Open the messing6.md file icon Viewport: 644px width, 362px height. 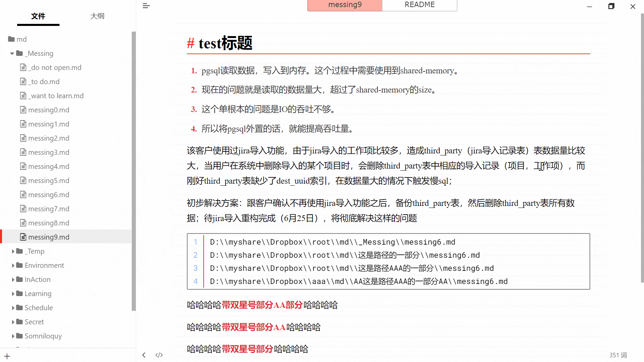(23, 194)
